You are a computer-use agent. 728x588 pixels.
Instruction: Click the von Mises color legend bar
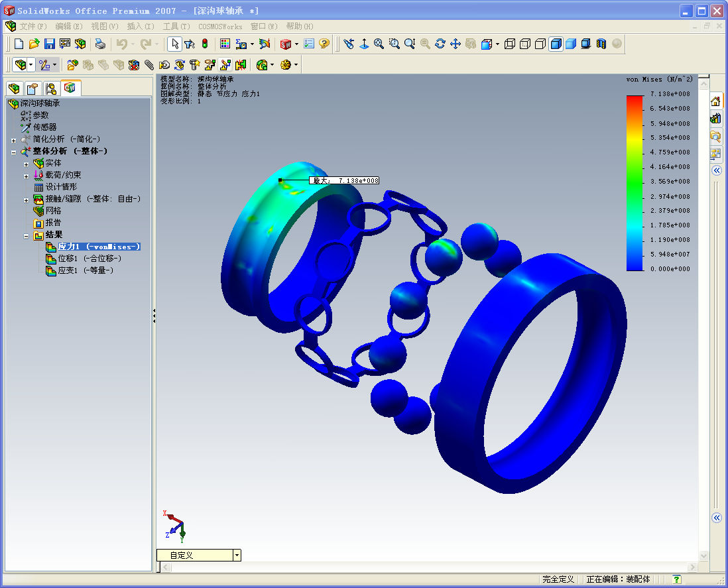[635, 183]
